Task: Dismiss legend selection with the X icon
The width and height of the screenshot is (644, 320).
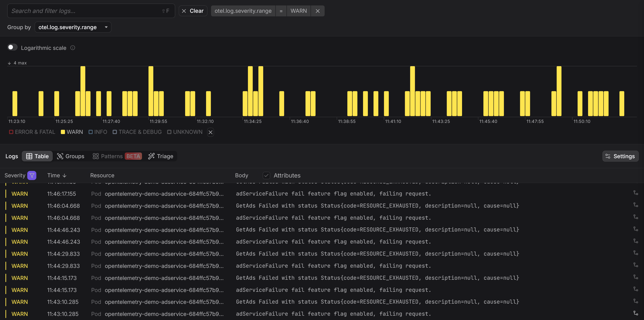Action: click(x=211, y=132)
